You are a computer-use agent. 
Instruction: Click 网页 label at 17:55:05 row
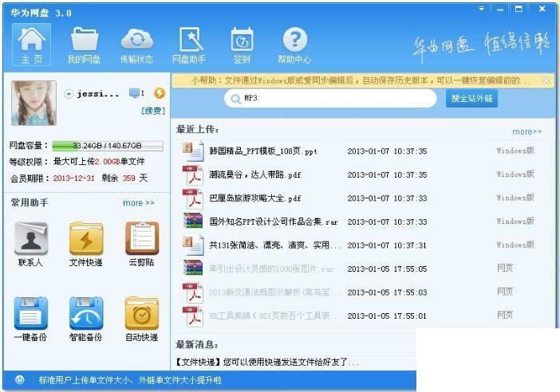pos(505,268)
